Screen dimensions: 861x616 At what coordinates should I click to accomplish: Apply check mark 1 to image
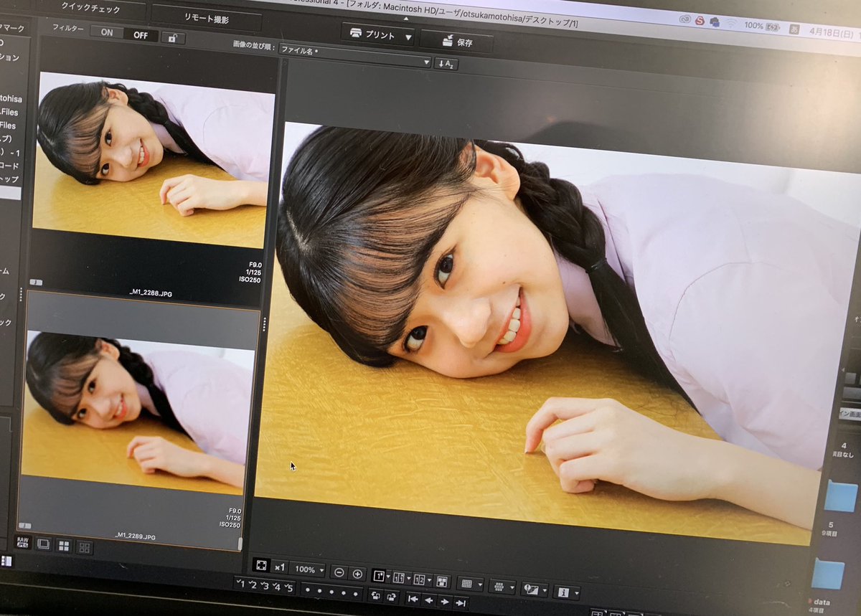pyautogui.click(x=241, y=582)
